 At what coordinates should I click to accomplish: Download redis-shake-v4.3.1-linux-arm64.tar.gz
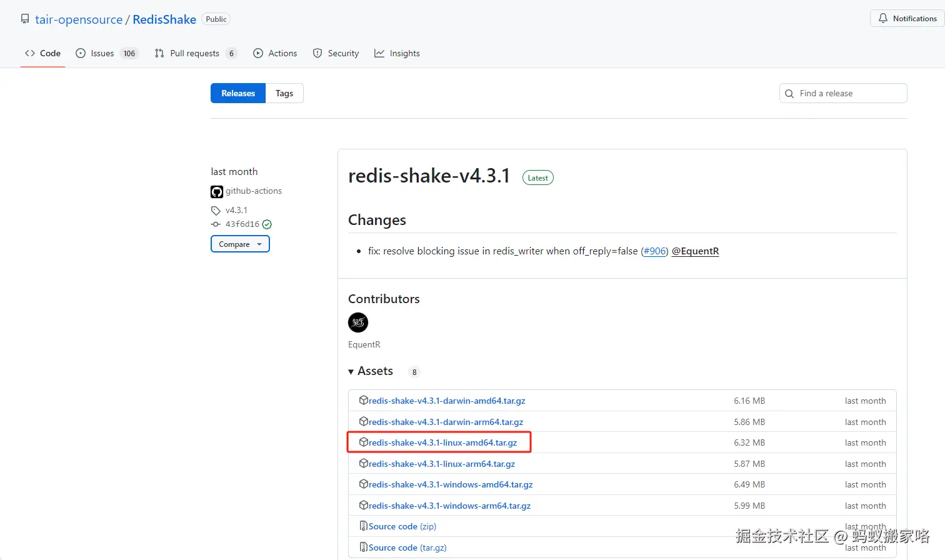pyautogui.click(x=442, y=464)
